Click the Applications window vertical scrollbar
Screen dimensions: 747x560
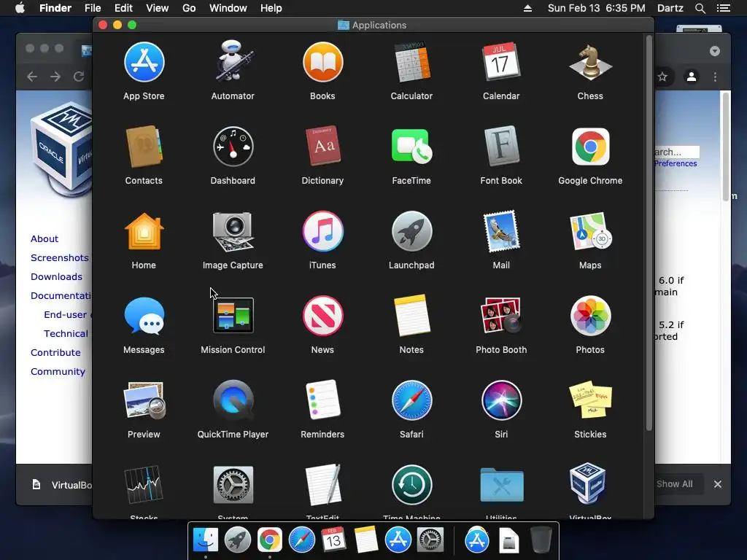649,233
